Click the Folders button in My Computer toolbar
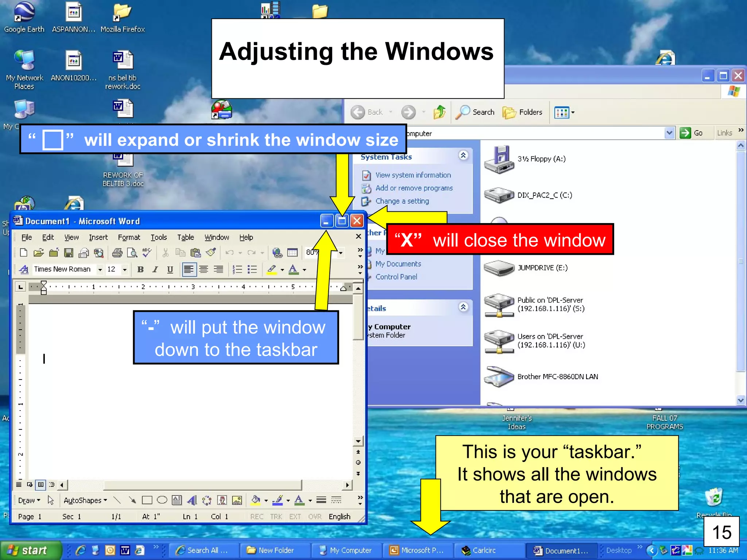This screenshot has height=560, width=747. pos(522,112)
